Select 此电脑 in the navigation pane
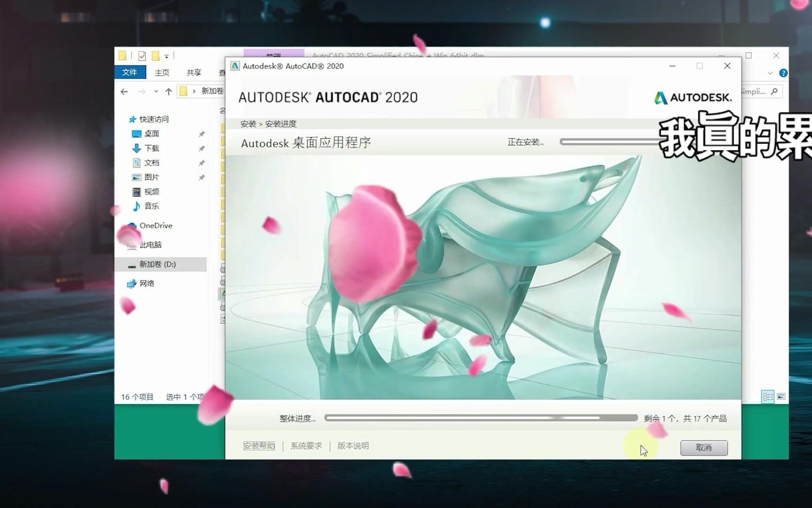Screen dimensions: 812x508 coord(150,245)
